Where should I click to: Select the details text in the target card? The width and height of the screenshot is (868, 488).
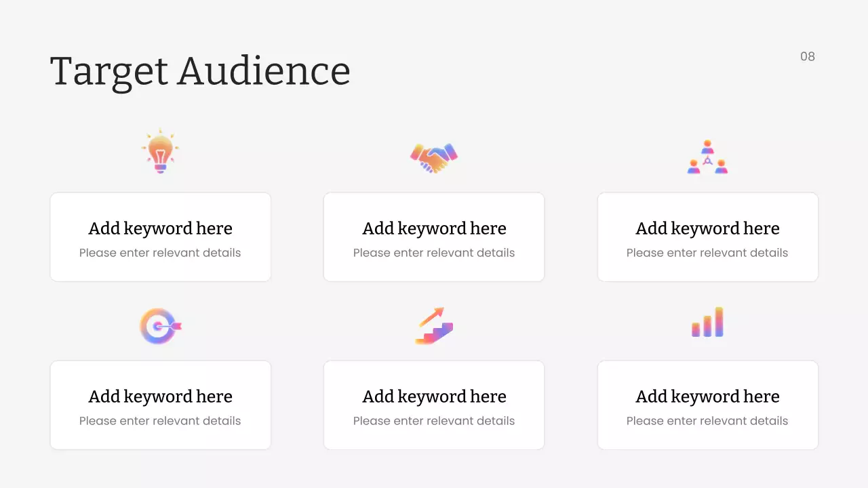[160, 421]
